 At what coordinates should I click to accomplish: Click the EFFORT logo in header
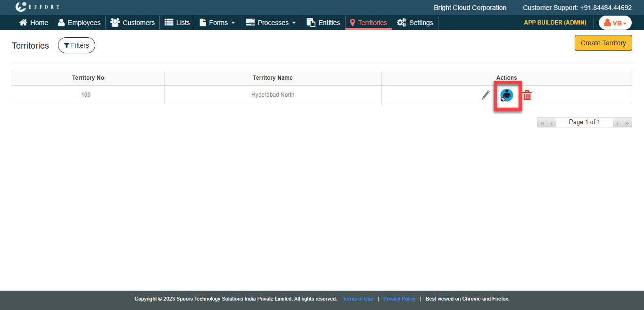tap(38, 7)
